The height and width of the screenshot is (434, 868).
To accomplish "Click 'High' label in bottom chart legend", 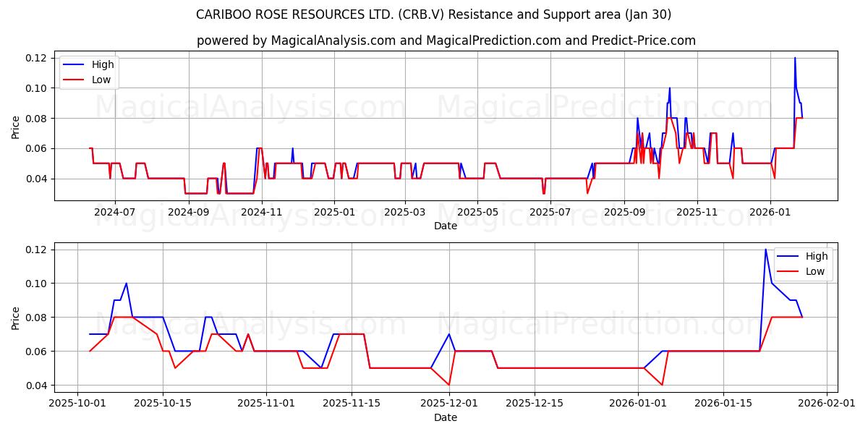I will click(817, 256).
